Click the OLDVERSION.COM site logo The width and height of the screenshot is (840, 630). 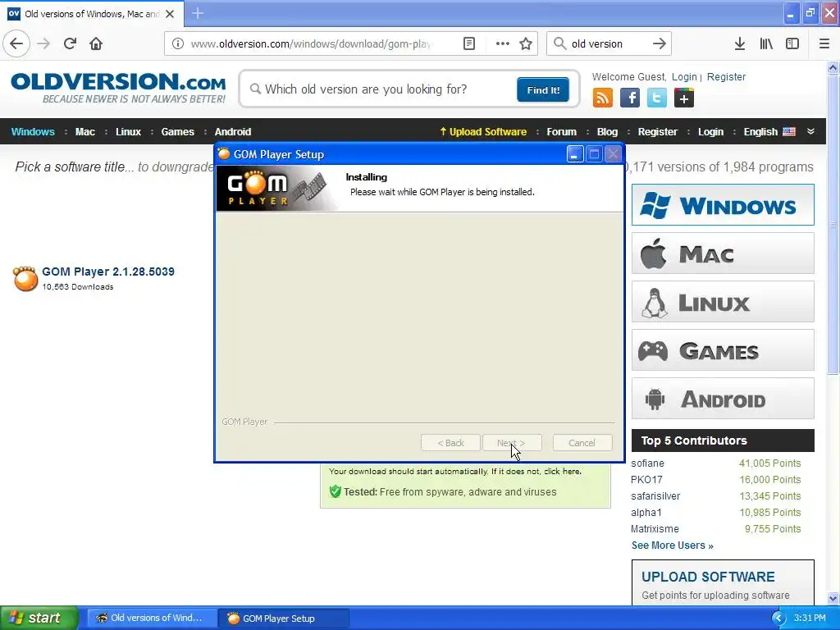pos(118,88)
